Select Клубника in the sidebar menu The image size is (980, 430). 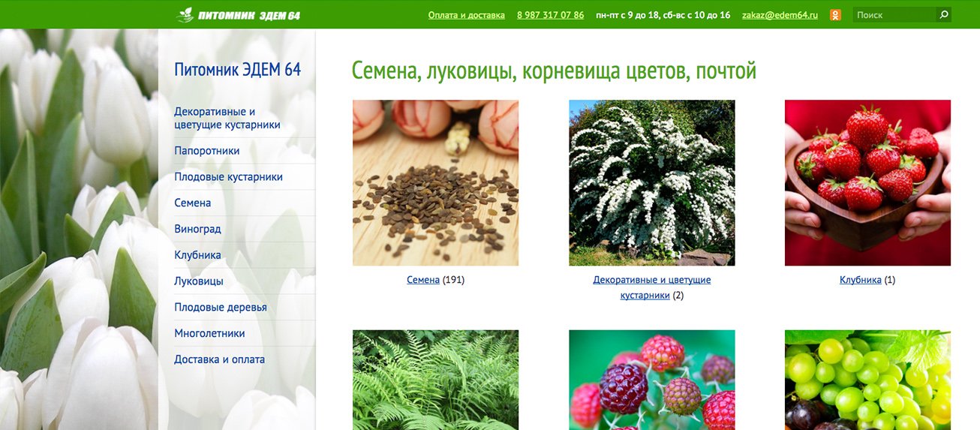pyautogui.click(x=197, y=255)
